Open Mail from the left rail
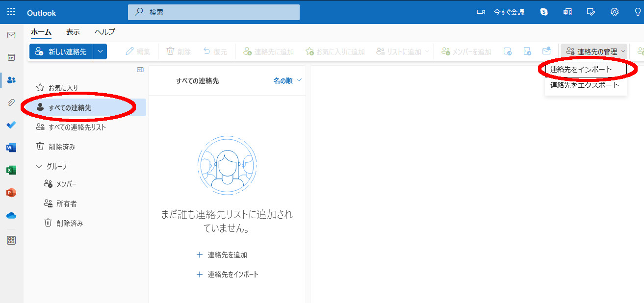Screen dimensions: 644x303 coord(11,35)
